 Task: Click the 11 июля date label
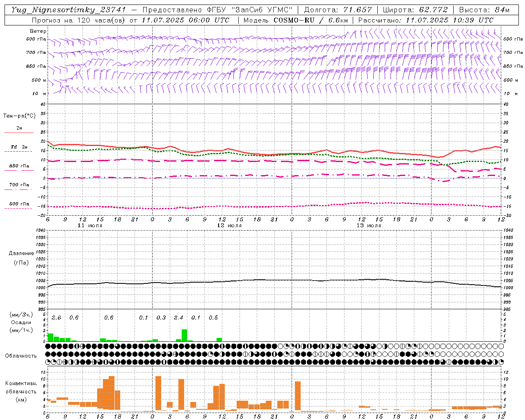(x=90, y=226)
